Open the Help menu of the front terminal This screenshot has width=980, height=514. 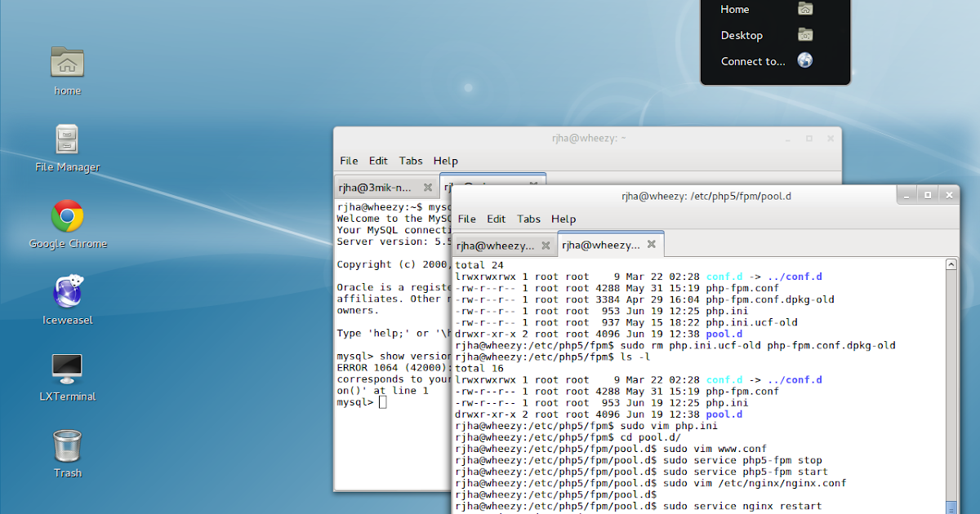(x=563, y=219)
